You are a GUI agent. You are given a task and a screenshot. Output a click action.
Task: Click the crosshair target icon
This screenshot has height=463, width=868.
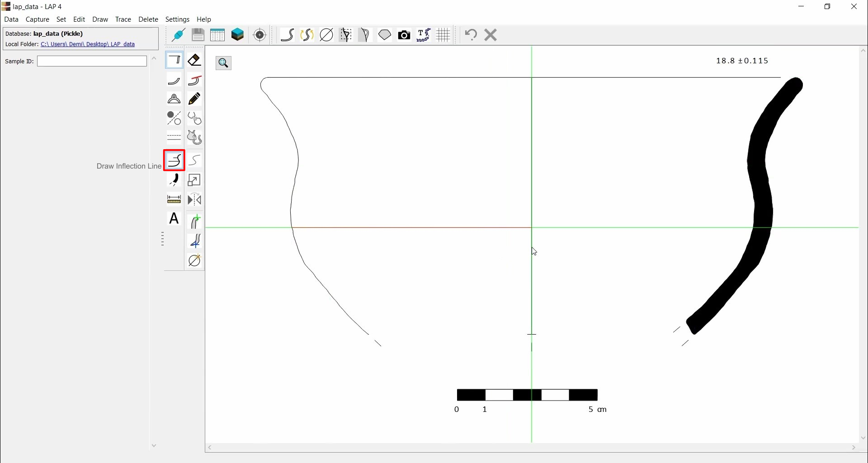point(260,35)
